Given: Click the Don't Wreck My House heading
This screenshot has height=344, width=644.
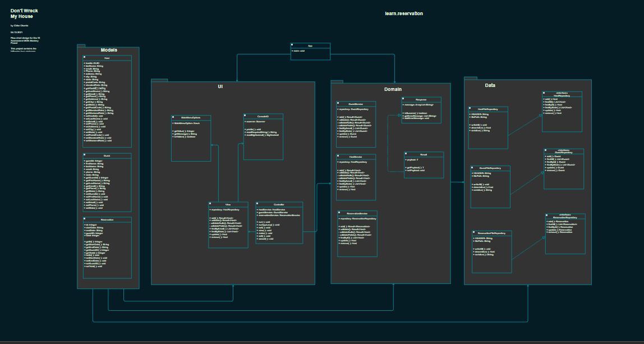Looking at the screenshot, I should [x=24, y=13].
